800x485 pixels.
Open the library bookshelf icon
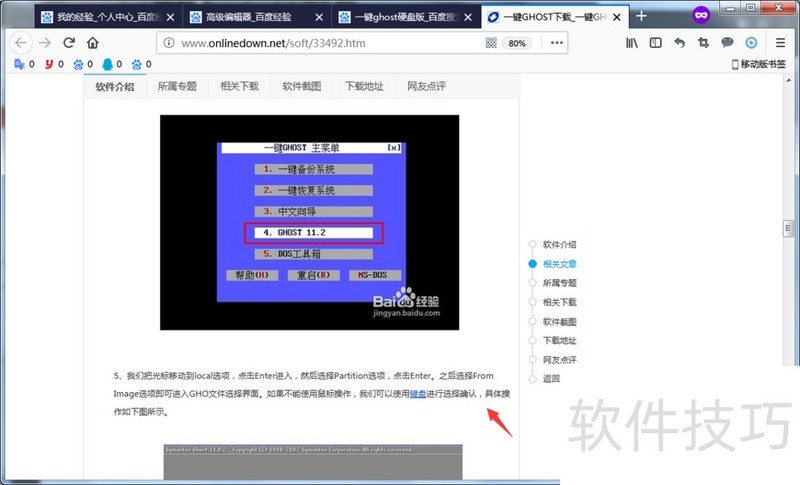pos(632,43)
